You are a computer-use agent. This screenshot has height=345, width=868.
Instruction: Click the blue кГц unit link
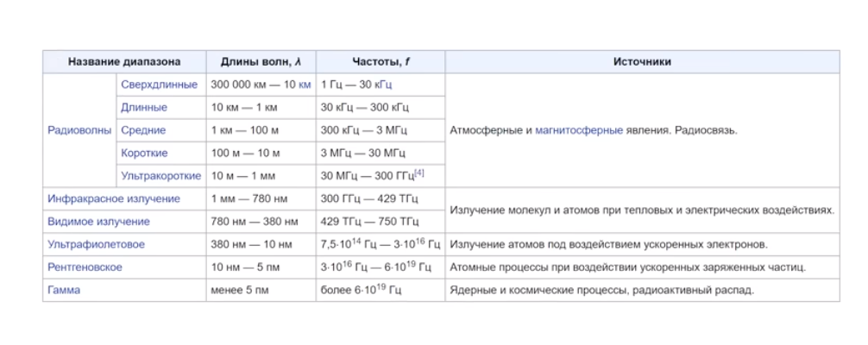point(384,85)
